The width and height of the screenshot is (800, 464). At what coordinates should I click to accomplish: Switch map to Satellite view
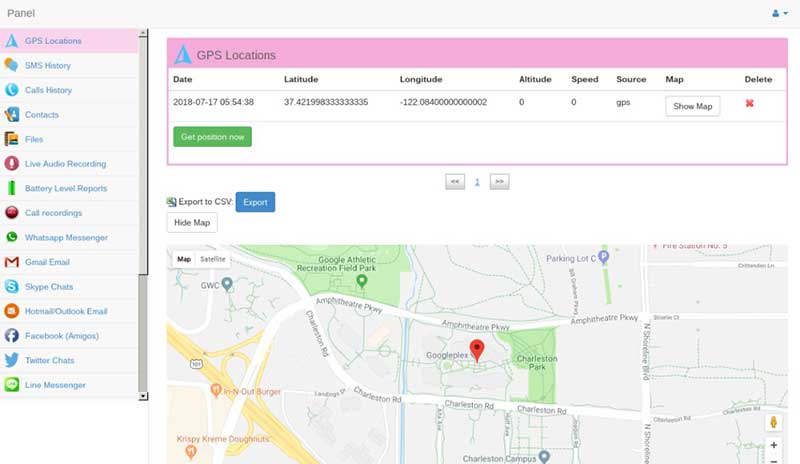click(x=213, y=259)
